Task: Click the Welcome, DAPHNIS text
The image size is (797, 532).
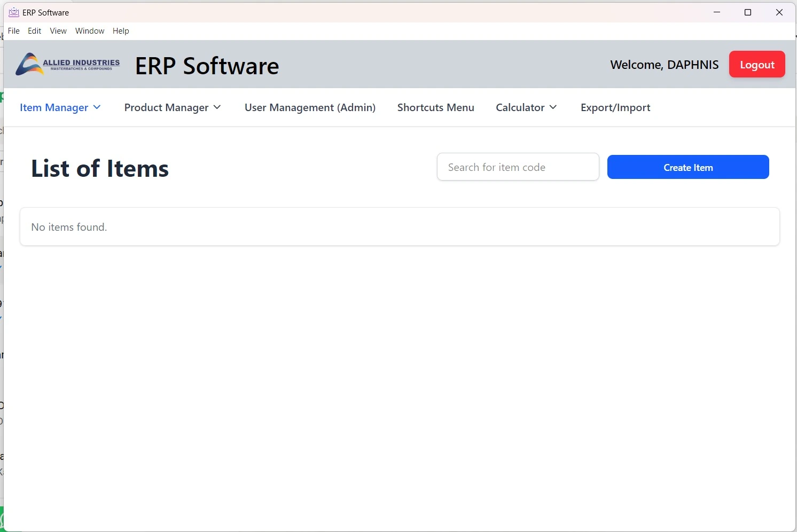Action: 665,65
